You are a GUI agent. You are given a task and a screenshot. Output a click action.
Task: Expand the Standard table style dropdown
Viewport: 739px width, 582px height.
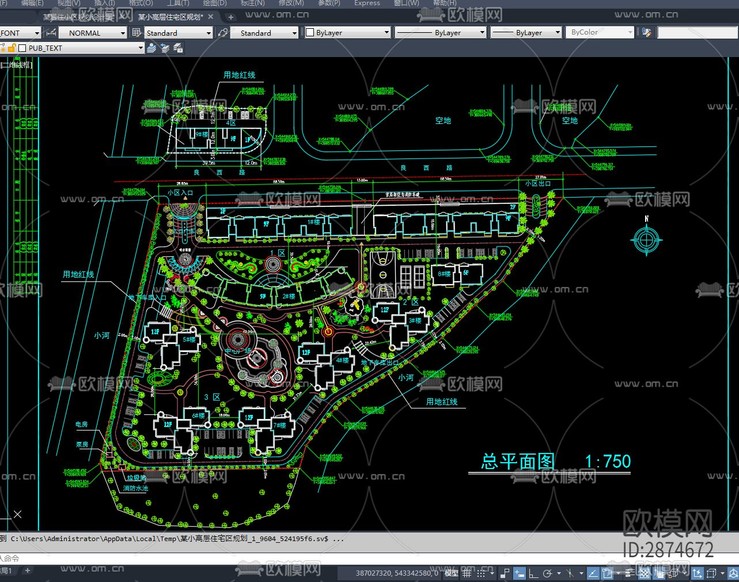pos(209,33)
